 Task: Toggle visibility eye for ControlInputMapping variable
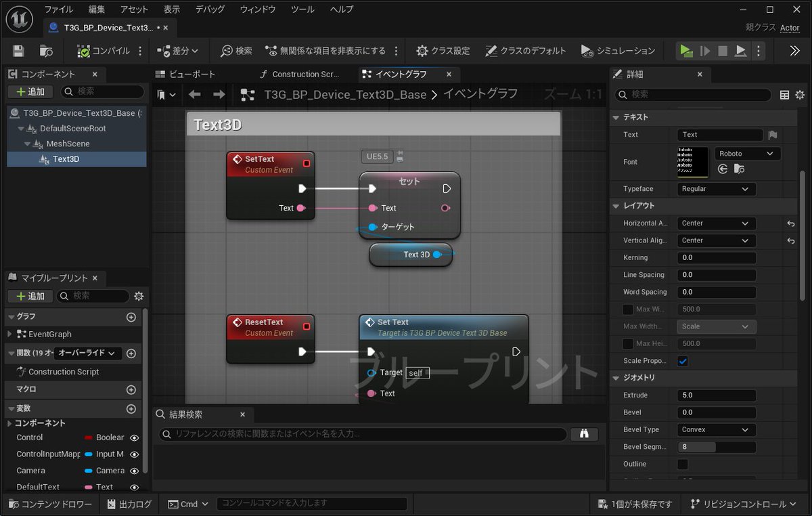click(x=135, y=454)
